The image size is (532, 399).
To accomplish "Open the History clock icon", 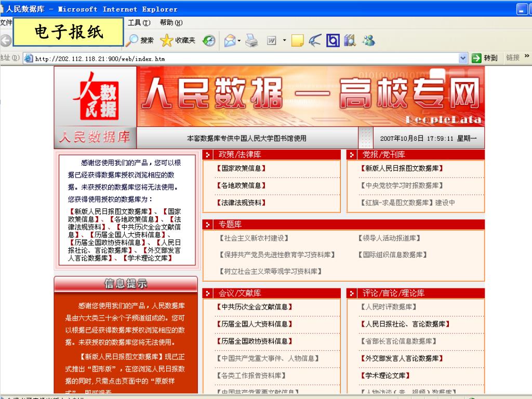I will click(x=209, y=41).
